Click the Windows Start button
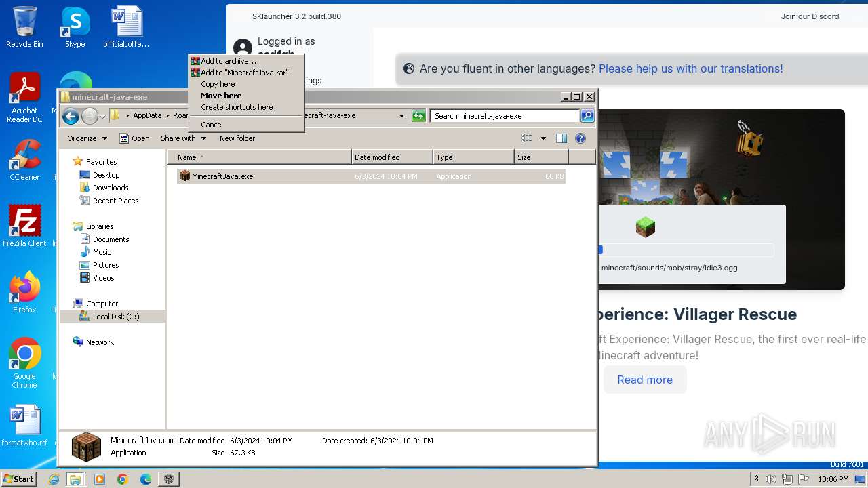This screenshot has width=868, height=488. pos(19,479)
